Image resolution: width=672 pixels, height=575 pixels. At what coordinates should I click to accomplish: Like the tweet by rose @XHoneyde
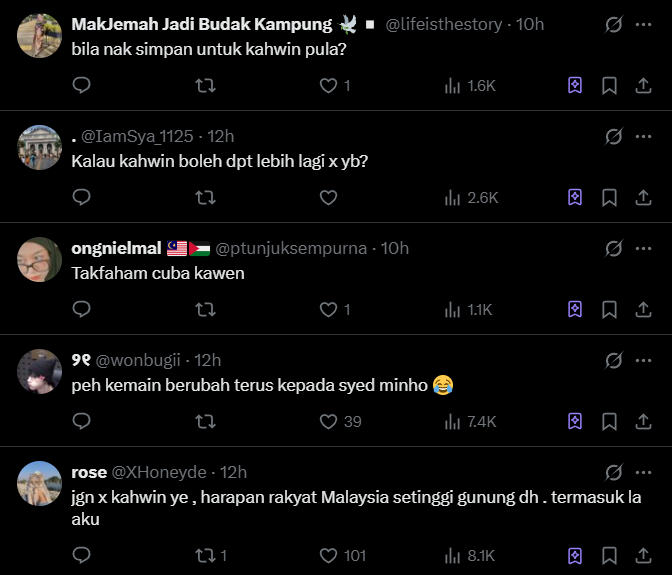tap(328, 555)
